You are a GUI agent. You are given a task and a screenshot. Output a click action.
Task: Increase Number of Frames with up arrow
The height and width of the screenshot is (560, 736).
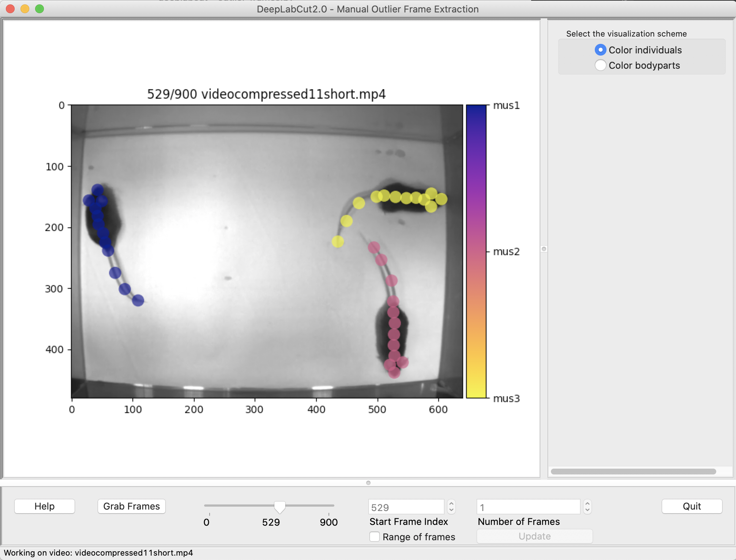pos(587,503)
